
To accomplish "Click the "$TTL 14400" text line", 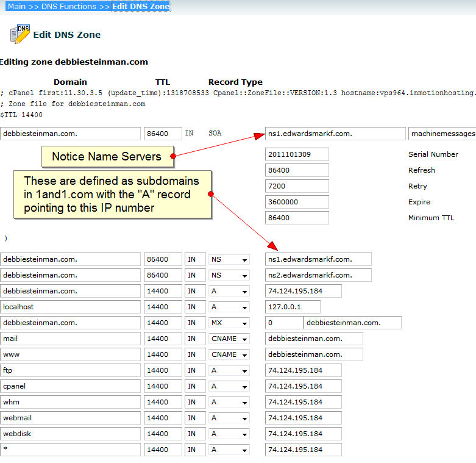I will [21, 115].
